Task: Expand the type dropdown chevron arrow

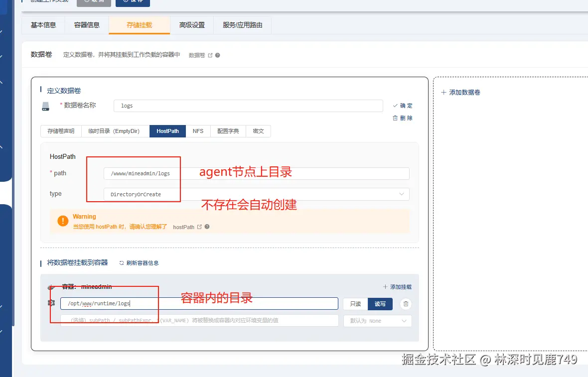Action: (402, 194)
